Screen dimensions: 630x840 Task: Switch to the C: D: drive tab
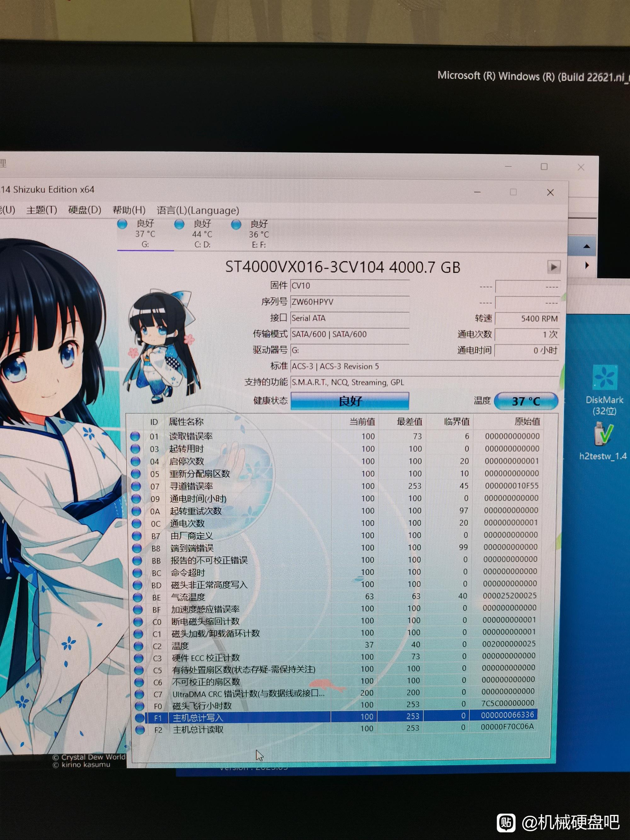tap(202, 234)
